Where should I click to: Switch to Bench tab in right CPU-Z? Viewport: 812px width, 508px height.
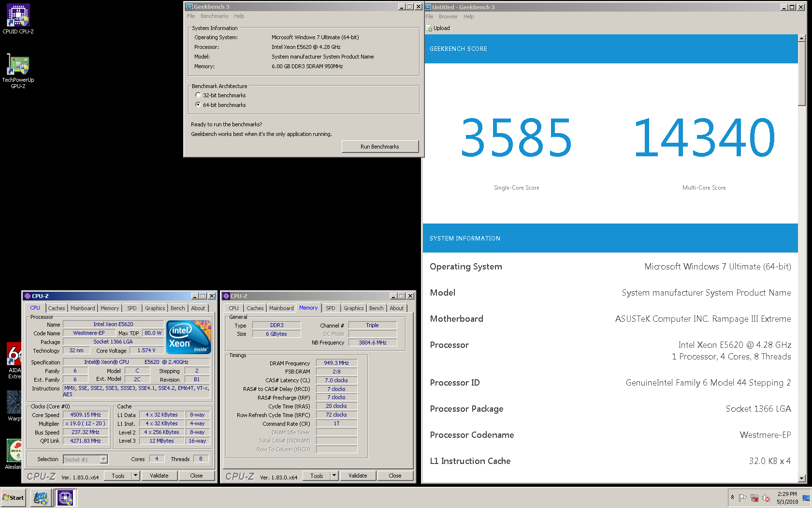click(377, 308)
